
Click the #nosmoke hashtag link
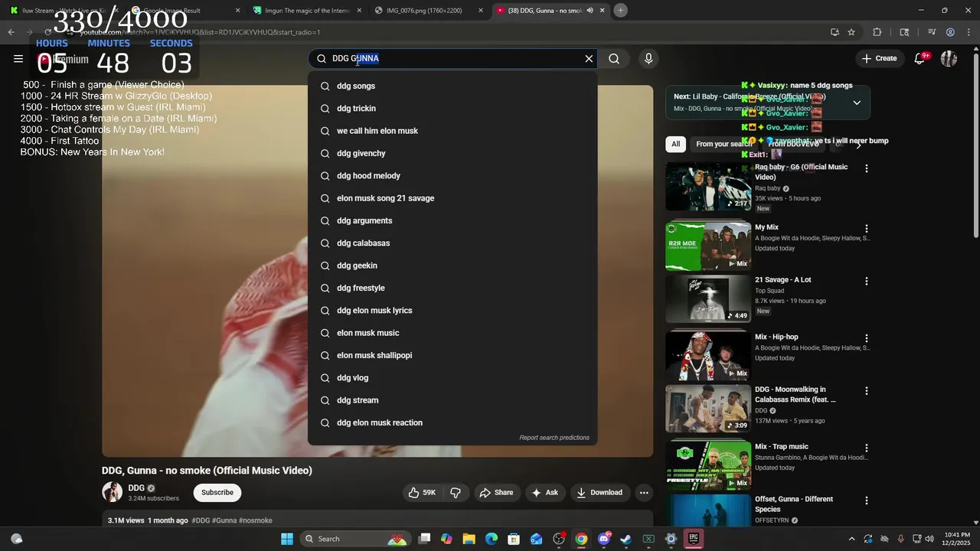point(256,520)
